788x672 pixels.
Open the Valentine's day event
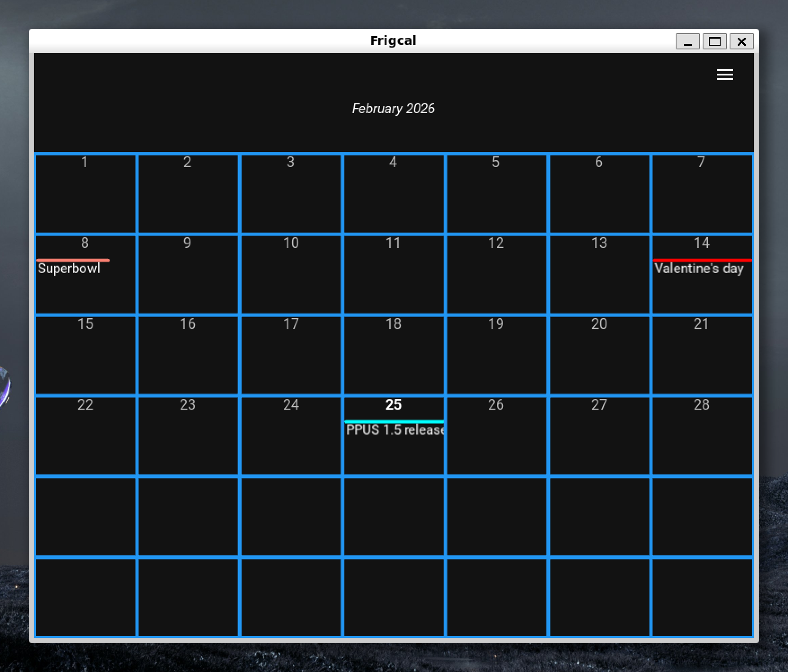699,269
